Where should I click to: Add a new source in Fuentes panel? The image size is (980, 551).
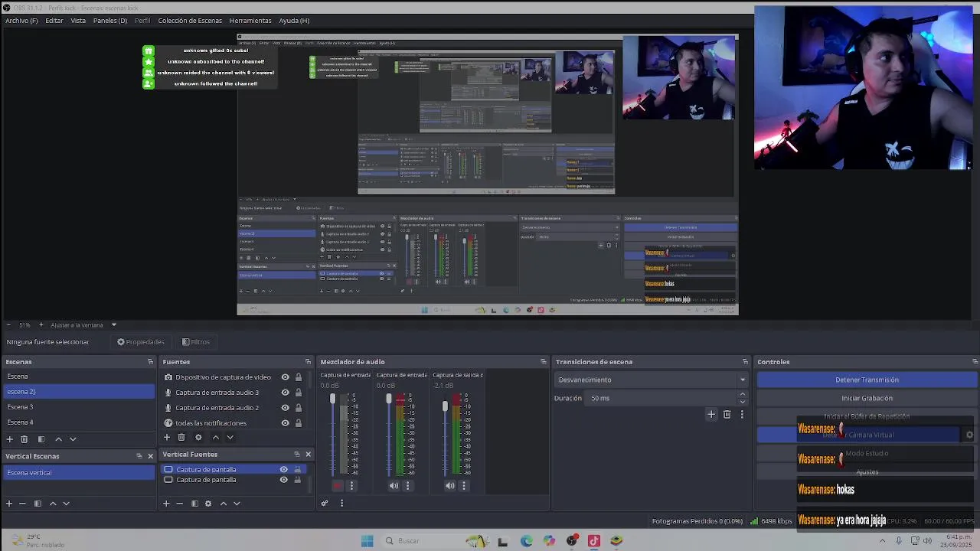pyautogui.click(x=166, y=438)
